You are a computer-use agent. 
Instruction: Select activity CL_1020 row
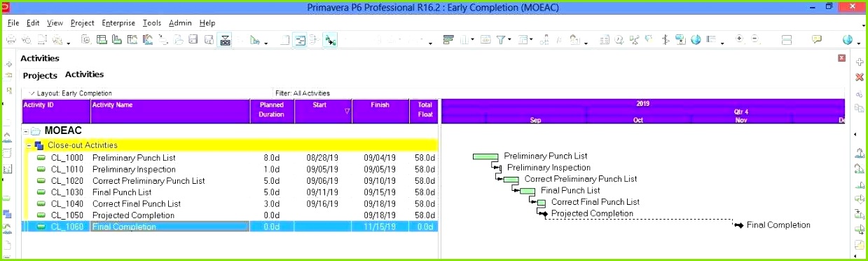click(x=230, y=181)
